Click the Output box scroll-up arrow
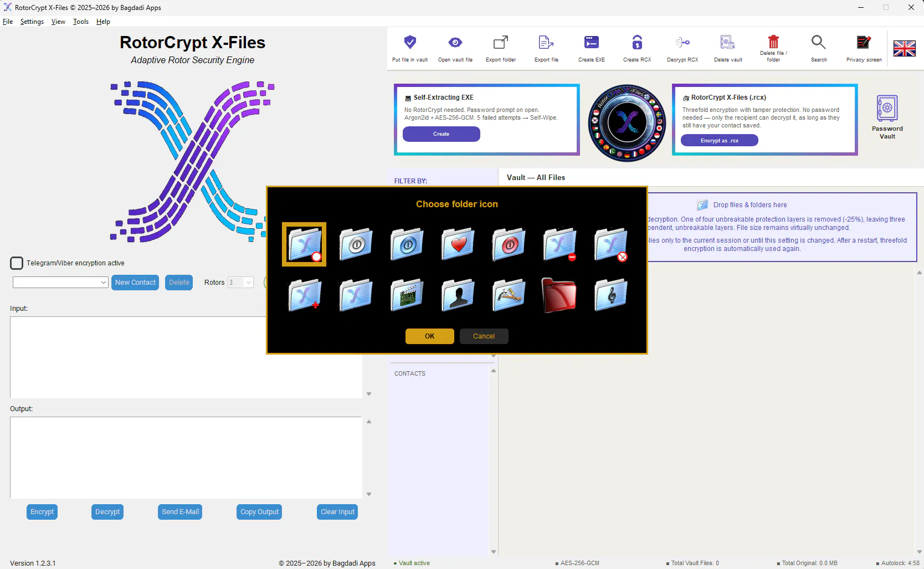 pyautogui.click(x=369, y=422)
